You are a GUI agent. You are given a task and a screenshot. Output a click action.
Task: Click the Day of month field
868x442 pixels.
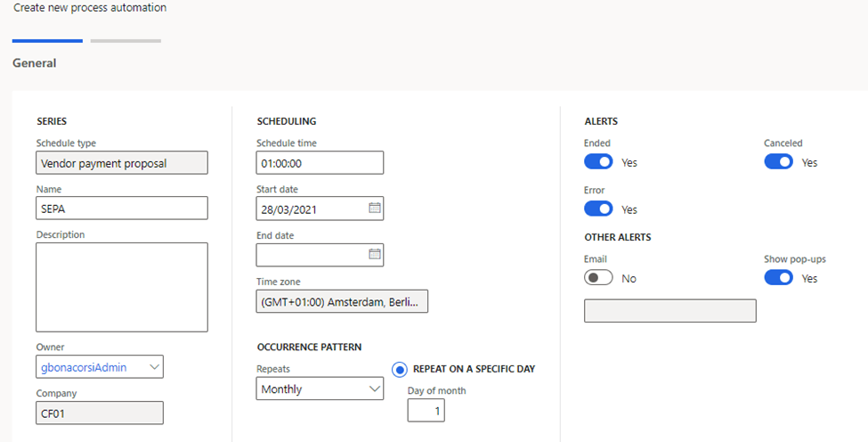pos(426,410)
